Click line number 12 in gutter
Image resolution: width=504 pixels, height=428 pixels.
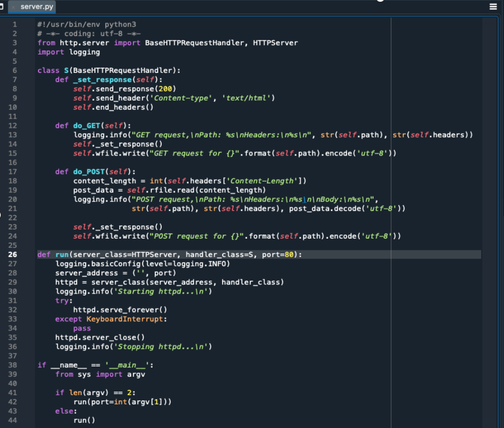pos(12,126)
